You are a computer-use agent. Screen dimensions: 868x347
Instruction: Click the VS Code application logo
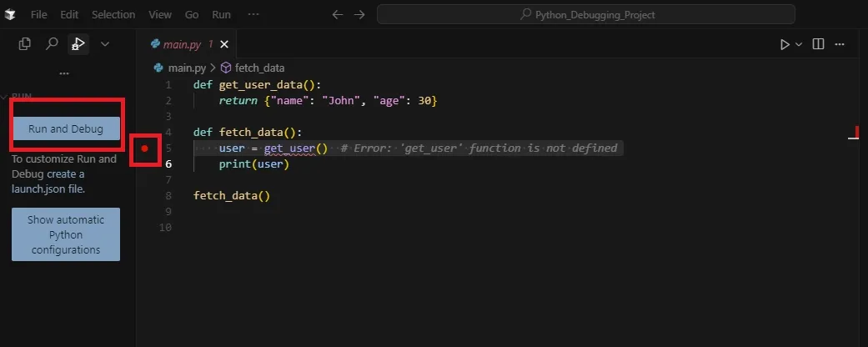click(x=9, y=15)
